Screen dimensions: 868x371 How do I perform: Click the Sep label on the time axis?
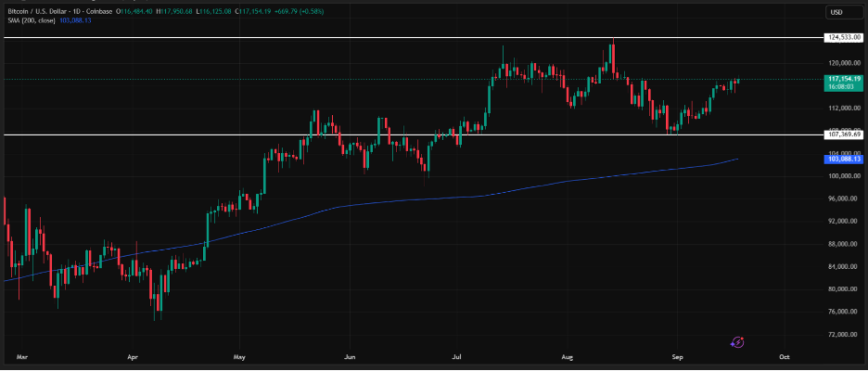click(x=677, y=356)
